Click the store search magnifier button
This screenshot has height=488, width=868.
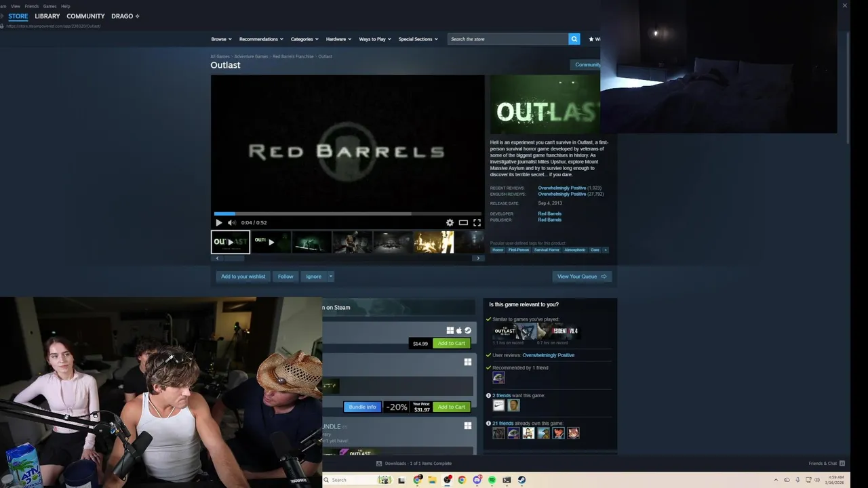click(x=574, y=39)
